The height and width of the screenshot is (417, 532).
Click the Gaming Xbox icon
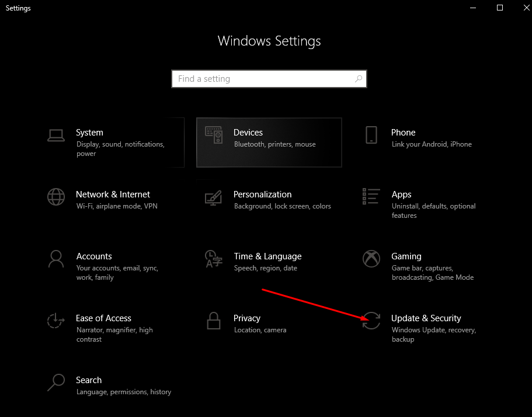pos(371,259)
